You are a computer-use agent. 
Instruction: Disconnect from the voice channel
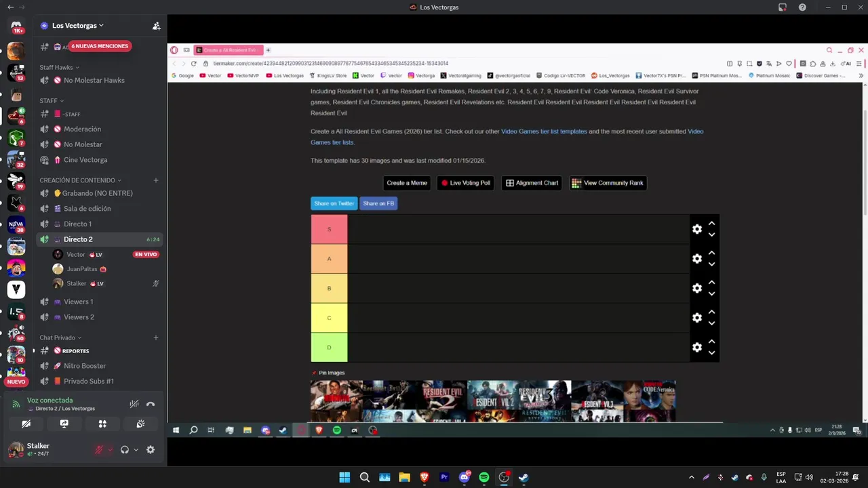click(151, 404)
